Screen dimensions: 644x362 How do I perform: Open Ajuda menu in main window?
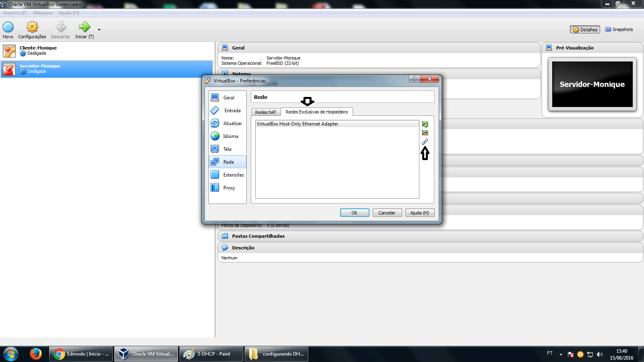[69, 13]
